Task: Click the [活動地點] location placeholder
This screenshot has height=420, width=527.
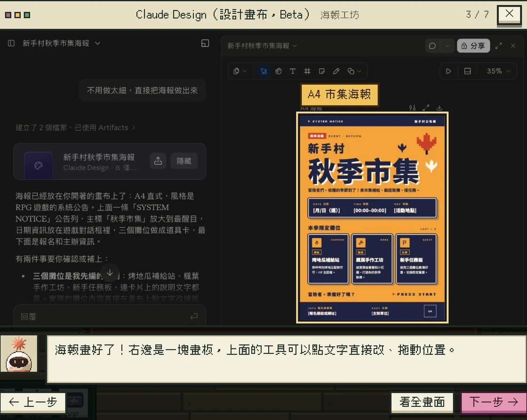Action: [405, 210]
